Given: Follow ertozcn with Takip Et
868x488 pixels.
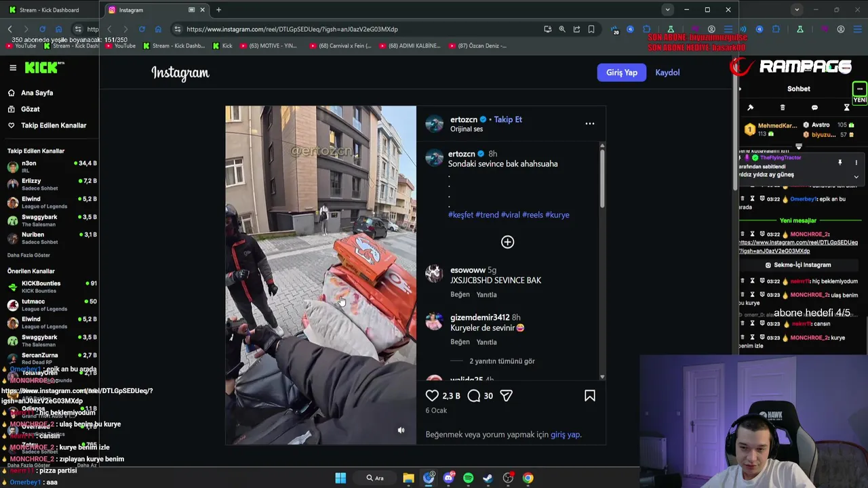Looking at the screenshot, I should [508, 119].
